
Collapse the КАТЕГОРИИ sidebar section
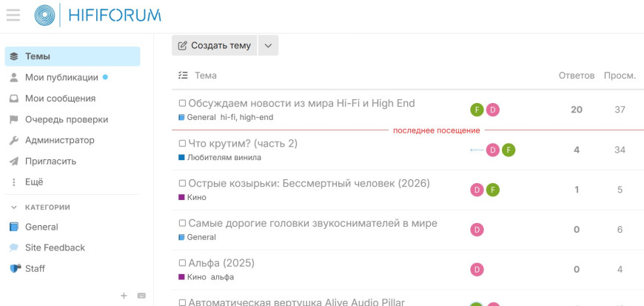click(13, 207)
